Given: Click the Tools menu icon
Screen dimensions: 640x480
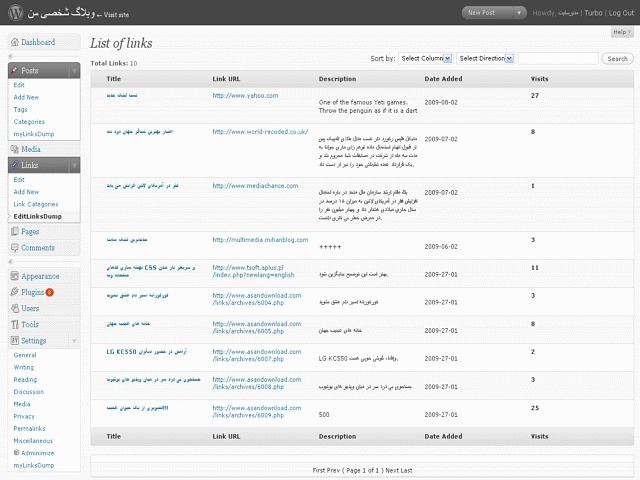Looking at the screenshot, I should [15, 324].
